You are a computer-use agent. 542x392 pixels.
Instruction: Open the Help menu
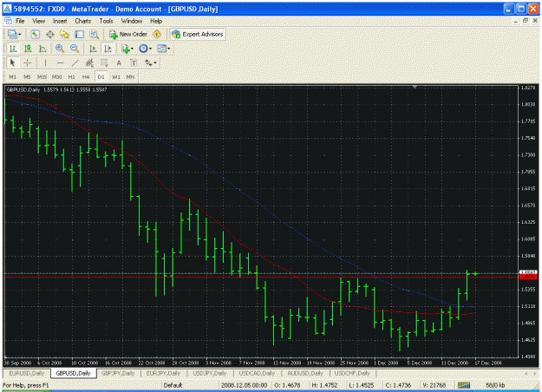click(156, 21)
